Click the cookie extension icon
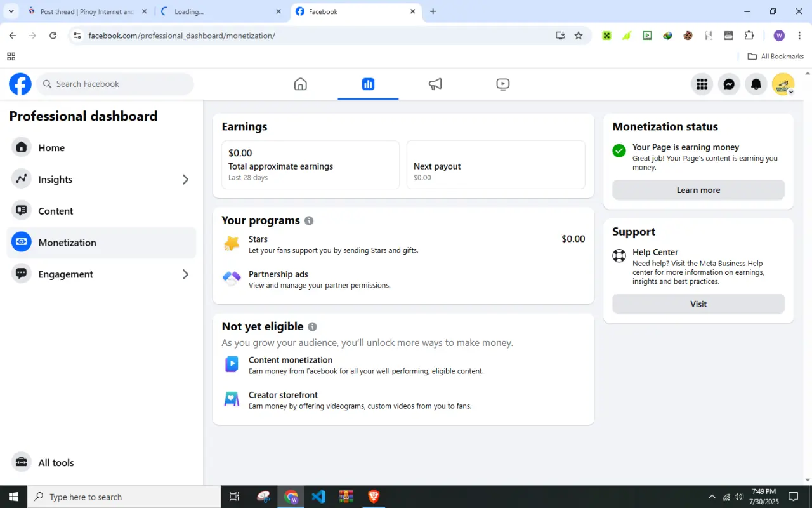 tap(688, 36)
